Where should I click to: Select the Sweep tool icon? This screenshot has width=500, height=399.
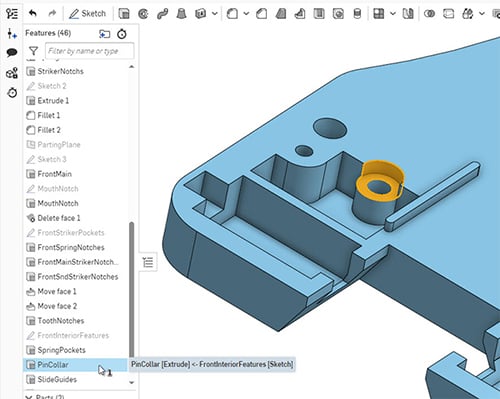pyautogui.click(x=162, y=14)
